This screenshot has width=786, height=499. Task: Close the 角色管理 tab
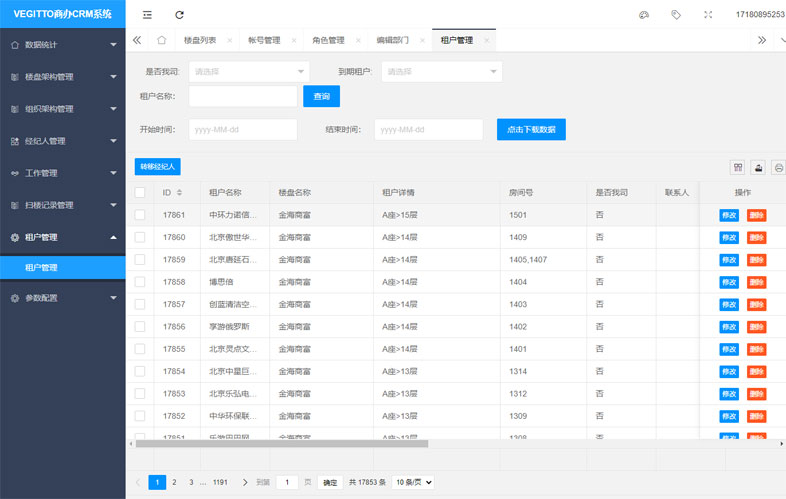[358, 41]
